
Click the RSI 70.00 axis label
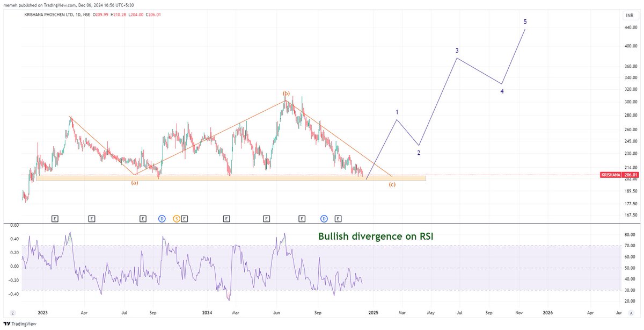[630, 246]
